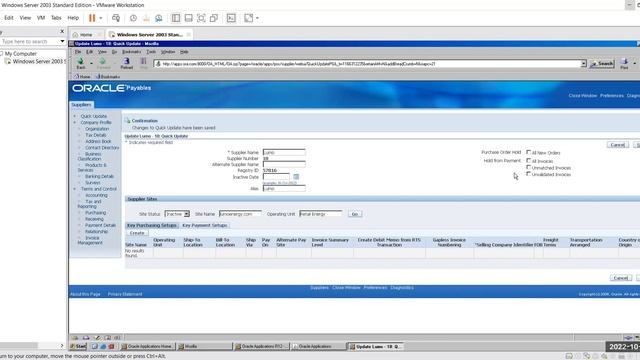Click the revert to snapshot icon
Image resolution: width=640 pixels, height=360 pixels.
point(146,18)
